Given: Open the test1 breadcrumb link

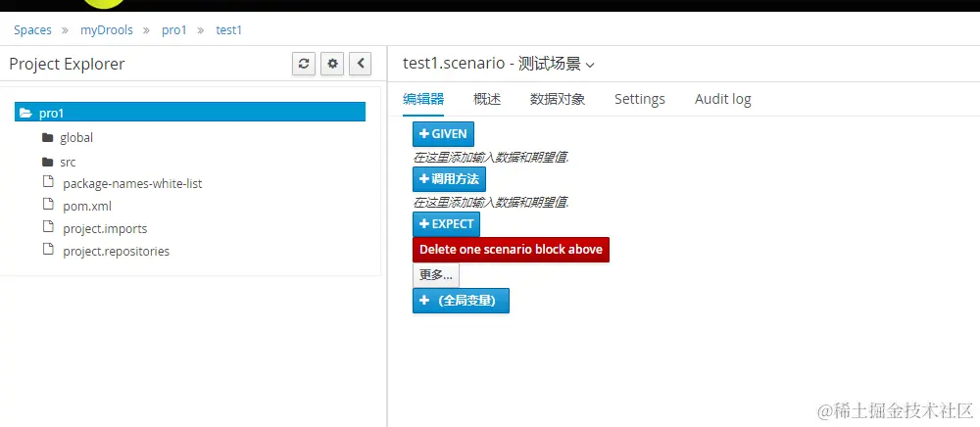Looking at the screenshot, I should coord(228,30).
